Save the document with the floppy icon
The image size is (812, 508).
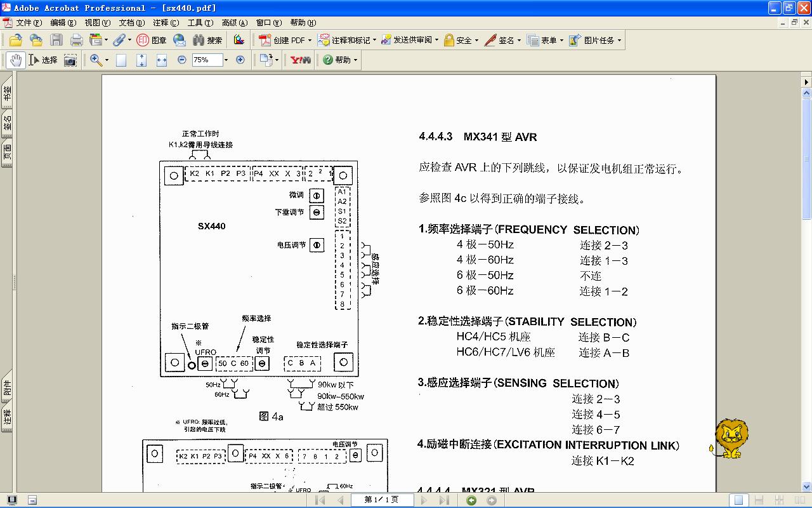[x=56, y=40]
